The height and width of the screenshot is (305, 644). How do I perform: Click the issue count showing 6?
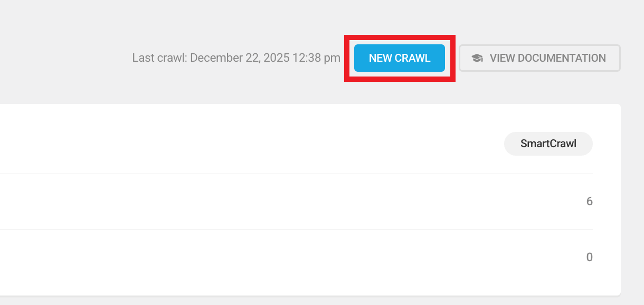tap(590, 202)
